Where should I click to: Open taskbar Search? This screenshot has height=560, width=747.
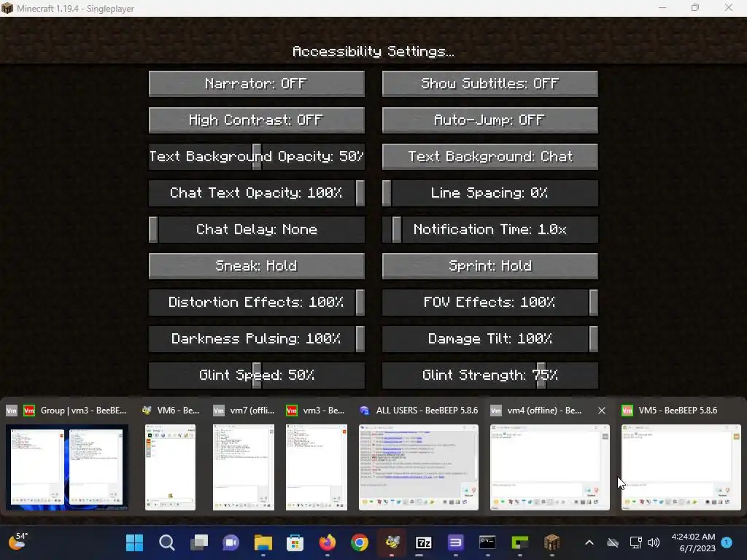[167, 542]
